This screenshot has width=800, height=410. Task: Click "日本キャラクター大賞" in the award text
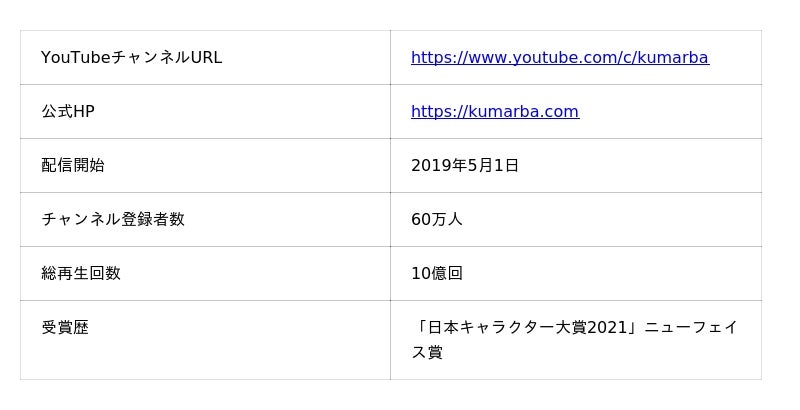(504, 327)
